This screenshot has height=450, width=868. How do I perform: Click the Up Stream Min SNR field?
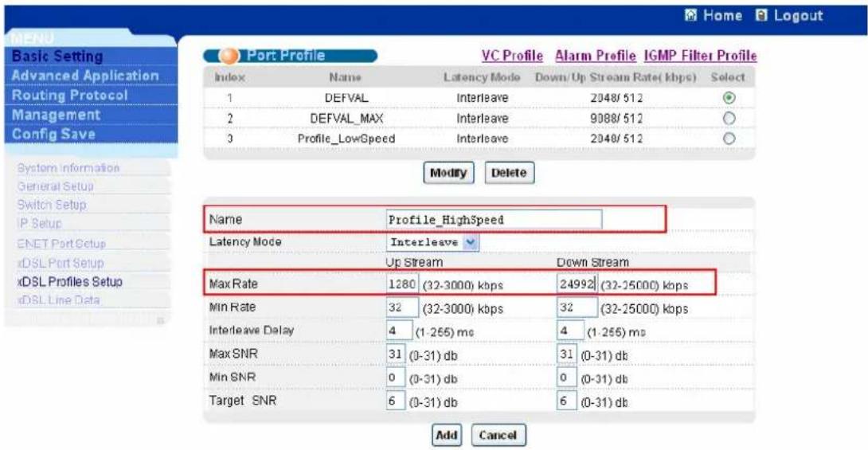click(396, 378)
